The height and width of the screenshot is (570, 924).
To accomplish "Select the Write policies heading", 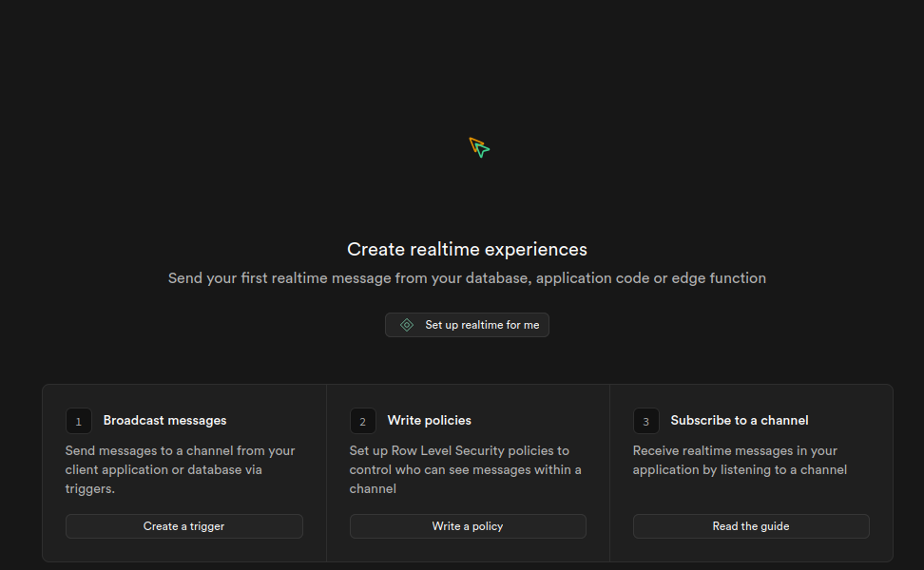I will click(429, 420).
